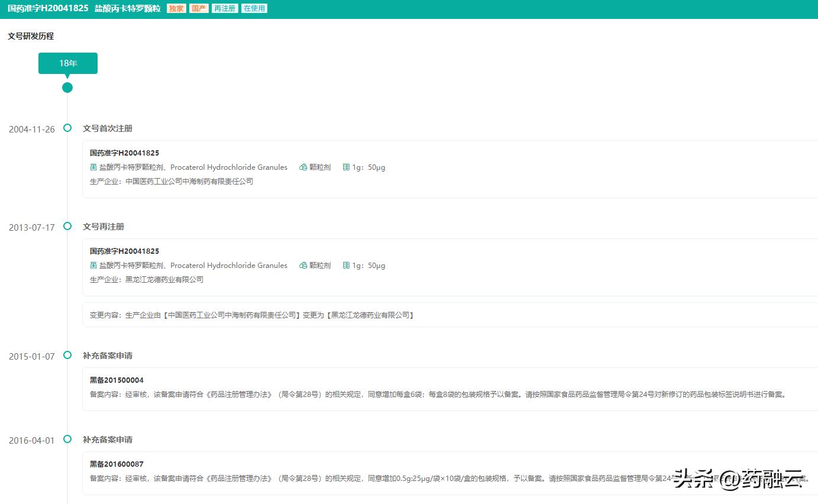Click the text 颗粒剂 in the 文号首次注册 card
This screenshot has width=818, height=504.
point(320,167)
